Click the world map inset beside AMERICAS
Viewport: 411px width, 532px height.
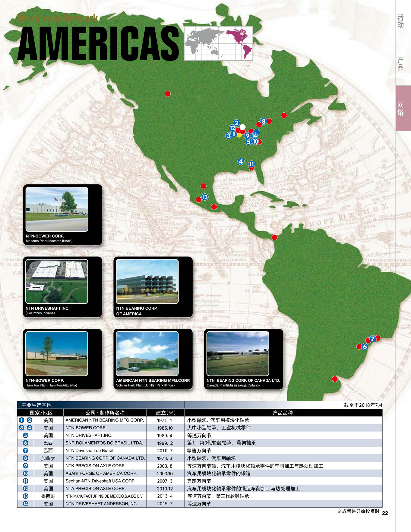point(218,43)
